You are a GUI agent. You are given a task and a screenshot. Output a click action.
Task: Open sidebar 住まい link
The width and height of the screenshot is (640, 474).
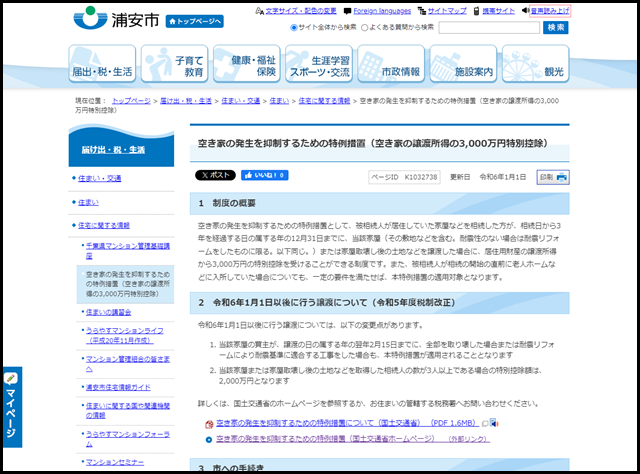[x=88, y=203]
